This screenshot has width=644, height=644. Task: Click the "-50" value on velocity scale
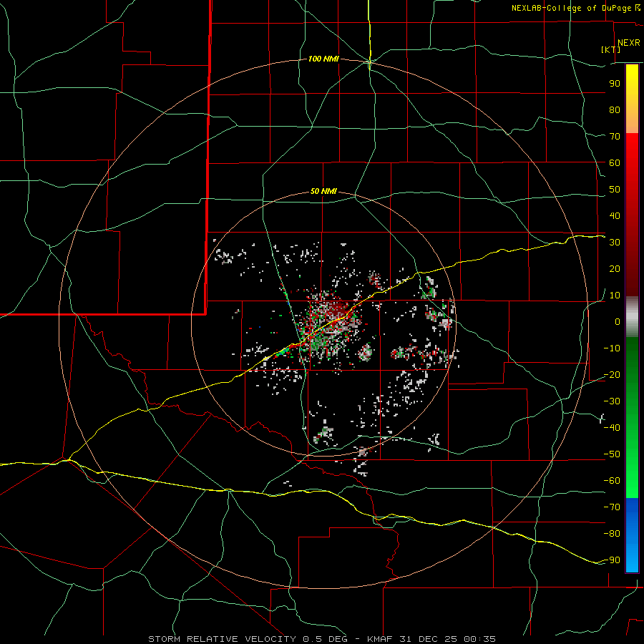(x=612, y=454)
